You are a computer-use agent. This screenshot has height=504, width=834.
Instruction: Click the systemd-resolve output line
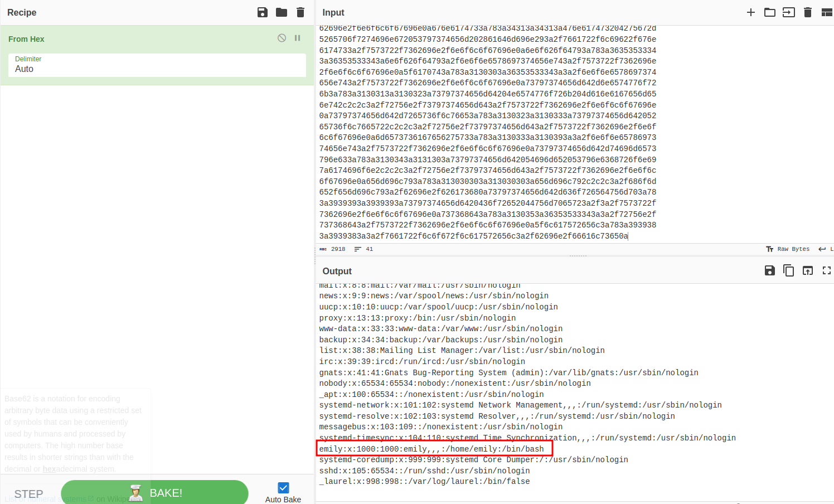click(x=497, y=416)
